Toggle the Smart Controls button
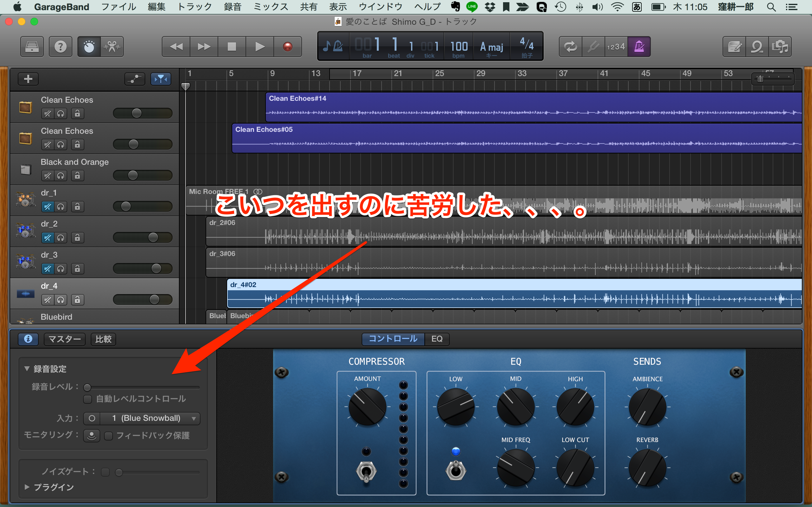812x507 pixels. point(89,47)
